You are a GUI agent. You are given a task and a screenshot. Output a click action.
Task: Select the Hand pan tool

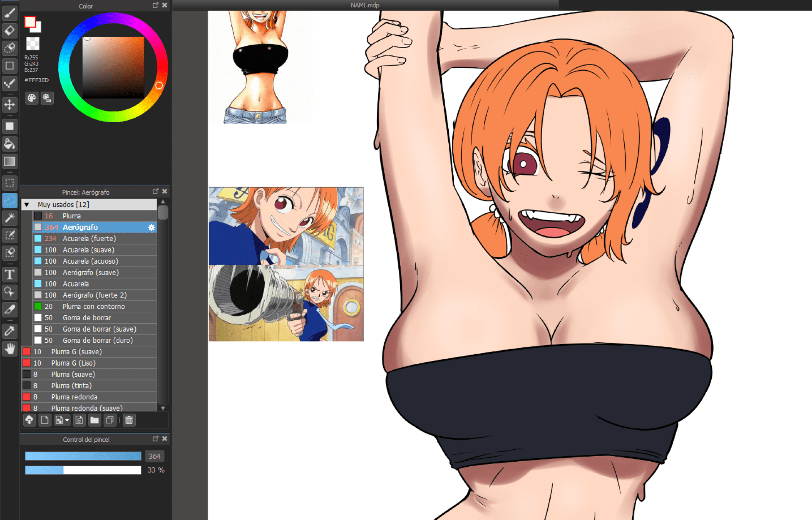[9, 349]
